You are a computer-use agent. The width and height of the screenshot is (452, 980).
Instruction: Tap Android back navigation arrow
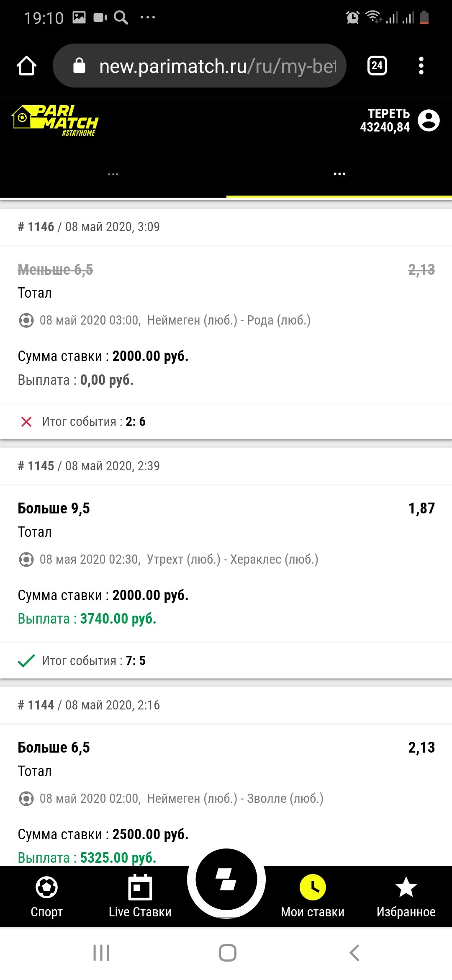tap(354, 953)
